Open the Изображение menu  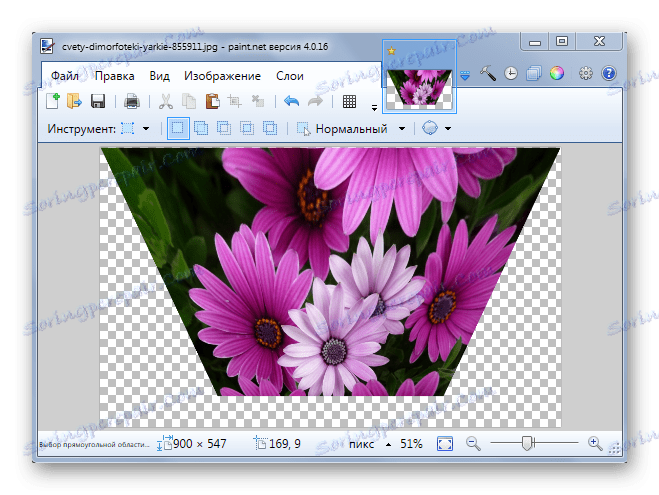pos(221,76)
